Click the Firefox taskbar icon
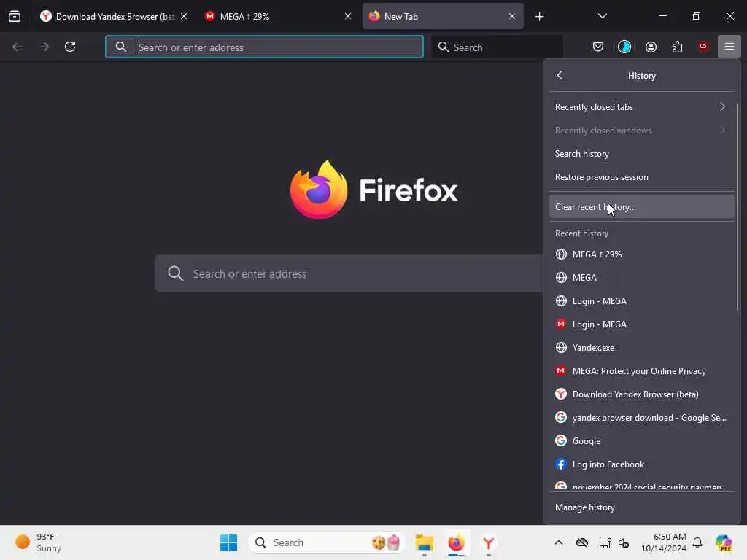This screenshot has height=560, width=747. [x=456, y=542]
